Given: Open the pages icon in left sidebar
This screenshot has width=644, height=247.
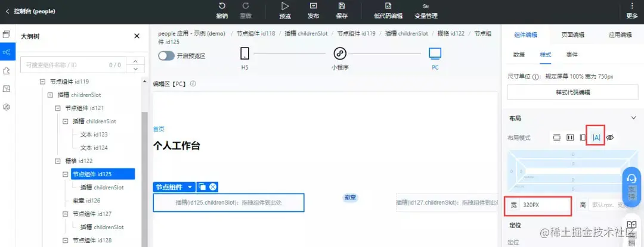Looking at the screenshot, I should coord(6,35).
